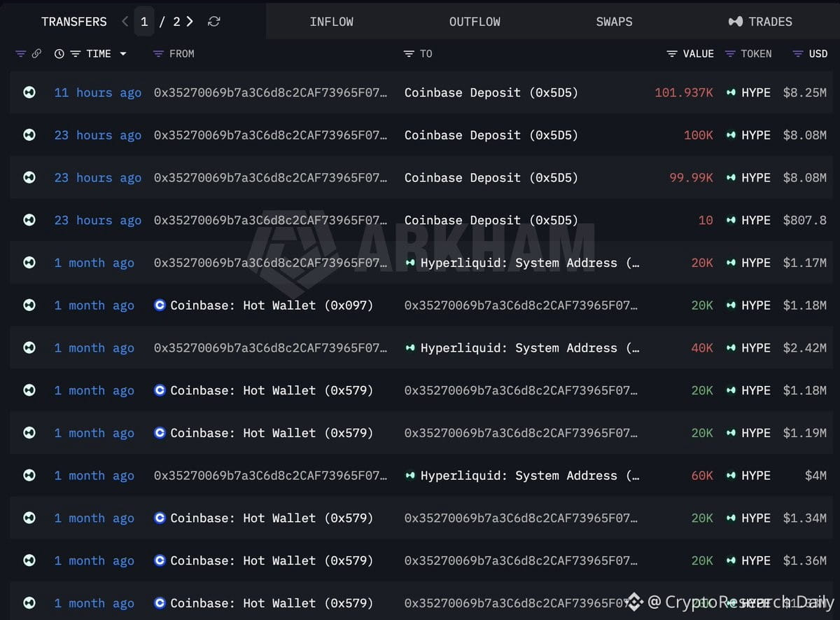Open the SWAPS tab
Screen dimensions: 840x620
point(614,22)
